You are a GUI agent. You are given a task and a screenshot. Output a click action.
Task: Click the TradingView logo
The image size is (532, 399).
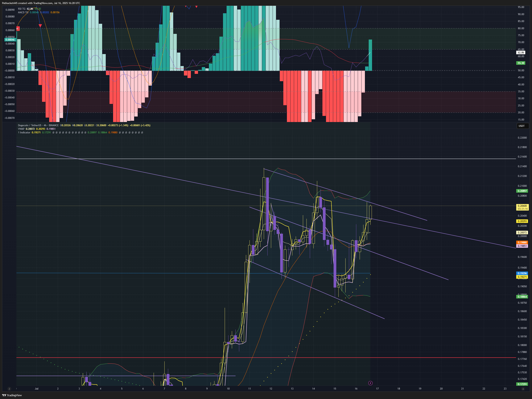point(12,395)
